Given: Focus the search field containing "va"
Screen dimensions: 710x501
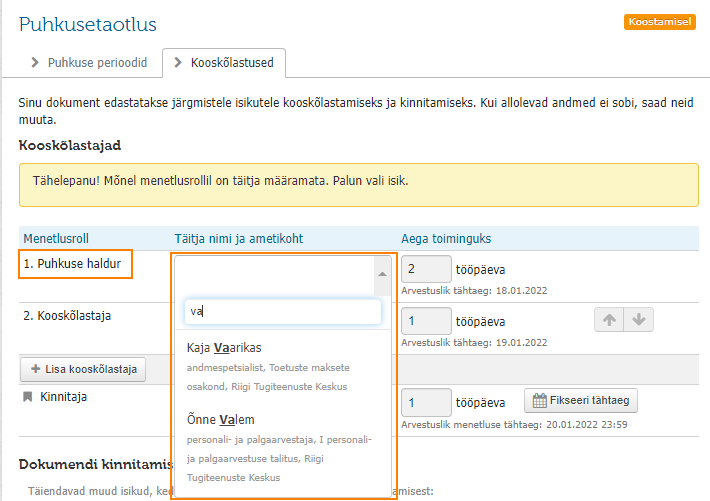Looking at the screenshot, I should 283,311.
